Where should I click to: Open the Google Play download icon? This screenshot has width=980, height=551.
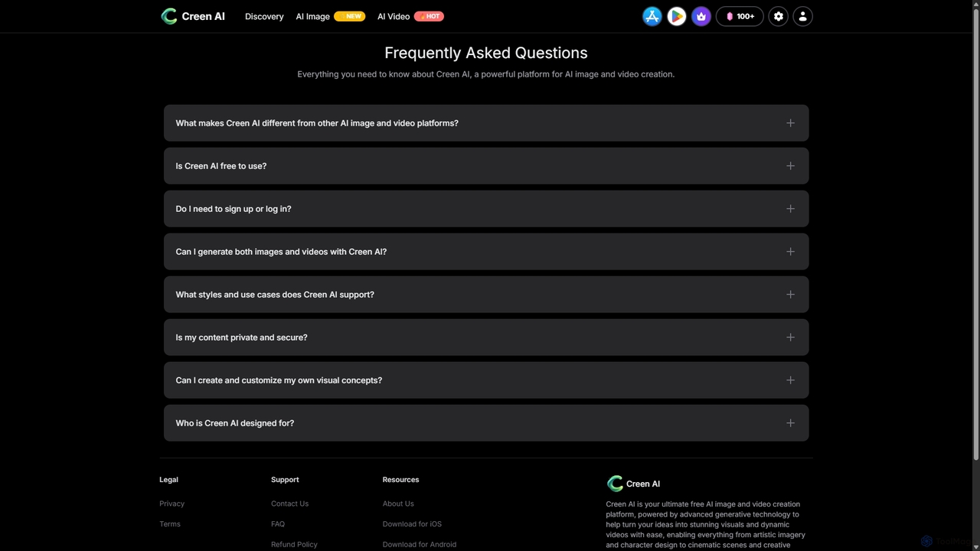(x=677, y=16)
